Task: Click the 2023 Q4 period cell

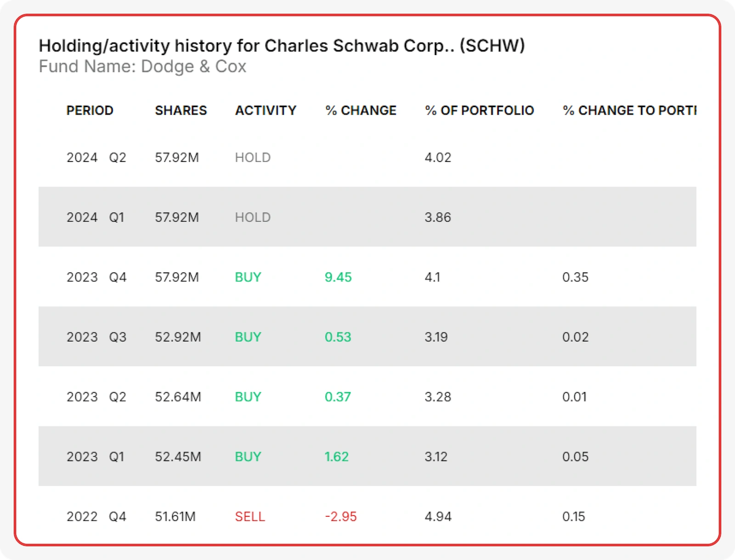Action: tap(96, 277)
